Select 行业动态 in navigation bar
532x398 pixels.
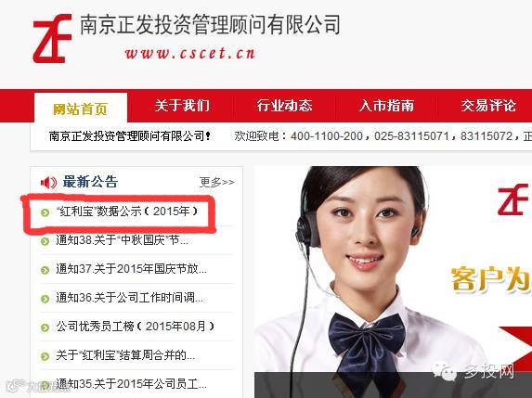284,106
